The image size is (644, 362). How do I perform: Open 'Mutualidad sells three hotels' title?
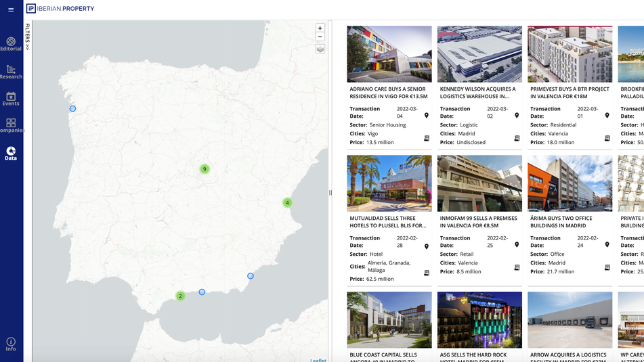click(388, 222)
